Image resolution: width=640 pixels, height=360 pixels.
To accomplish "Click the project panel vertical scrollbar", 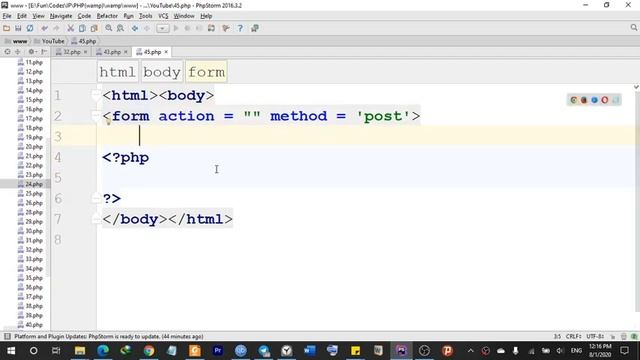I will 48,206.
